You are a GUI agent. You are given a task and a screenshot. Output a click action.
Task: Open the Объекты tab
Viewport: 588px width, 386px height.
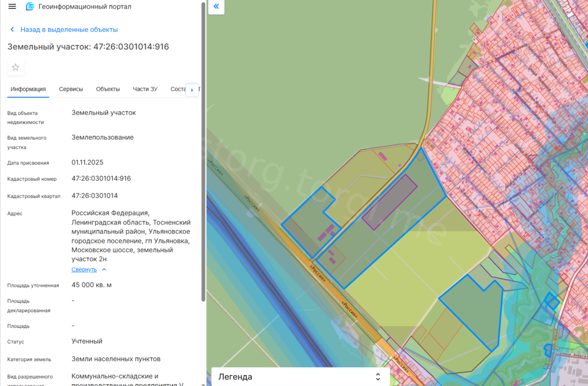point(108,89)
